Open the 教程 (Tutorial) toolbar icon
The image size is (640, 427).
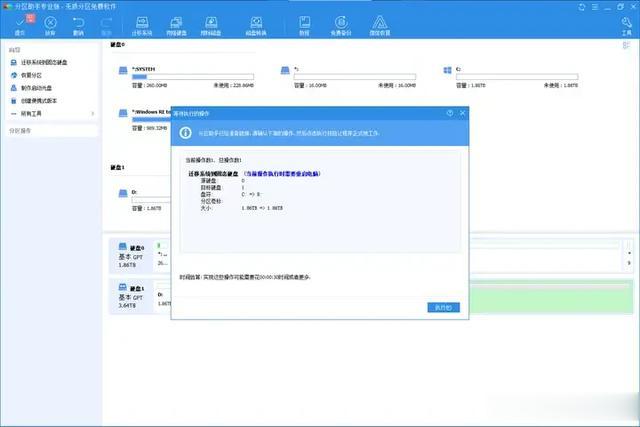pos(304,25)
